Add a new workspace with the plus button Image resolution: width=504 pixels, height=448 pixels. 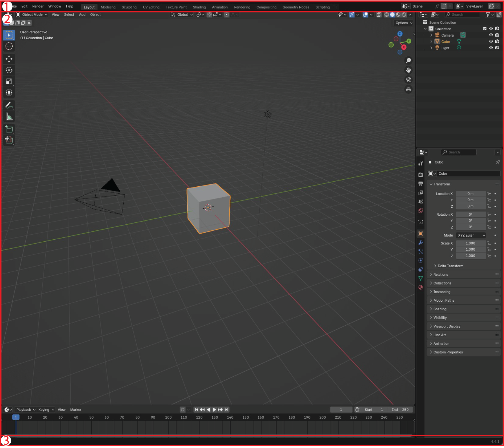pyautogui.click(x=336, y=7)
